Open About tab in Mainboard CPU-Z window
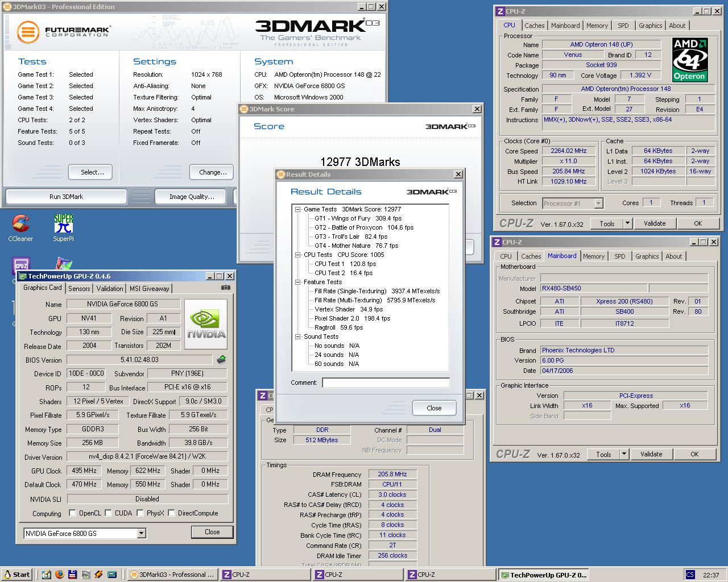Screen dimensions: 728x582 [x=673, y=256]
